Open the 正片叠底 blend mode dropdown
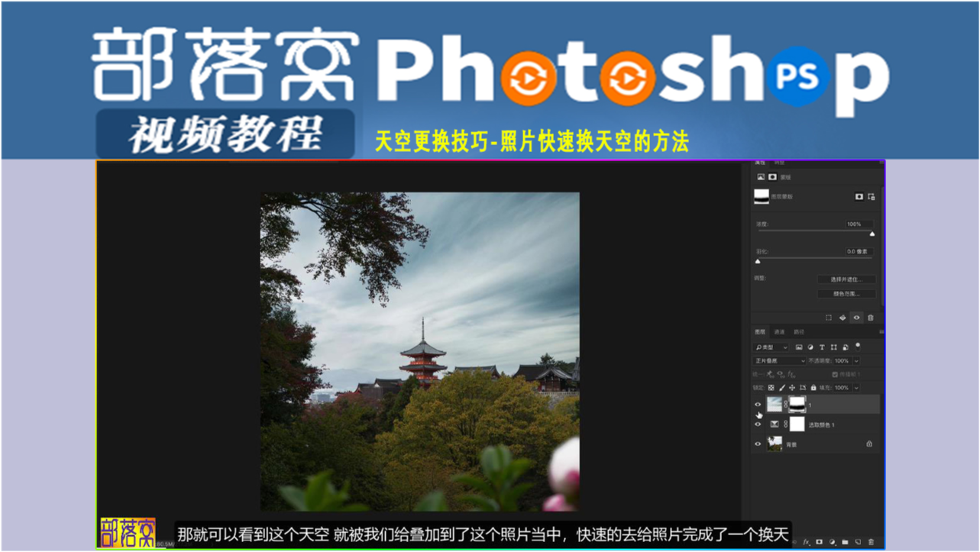The height and width of the screenshot is (552, 980). pos(780,360)
